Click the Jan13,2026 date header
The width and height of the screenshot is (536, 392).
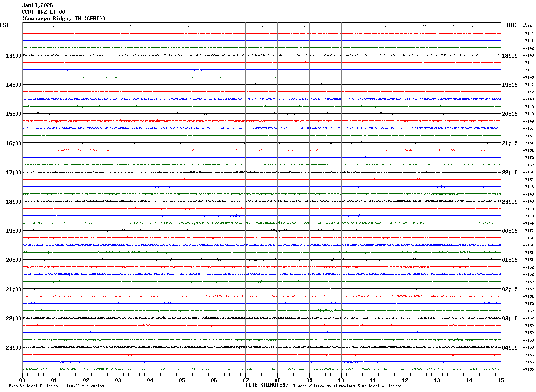pyautogui.click(x=37, y=5)
